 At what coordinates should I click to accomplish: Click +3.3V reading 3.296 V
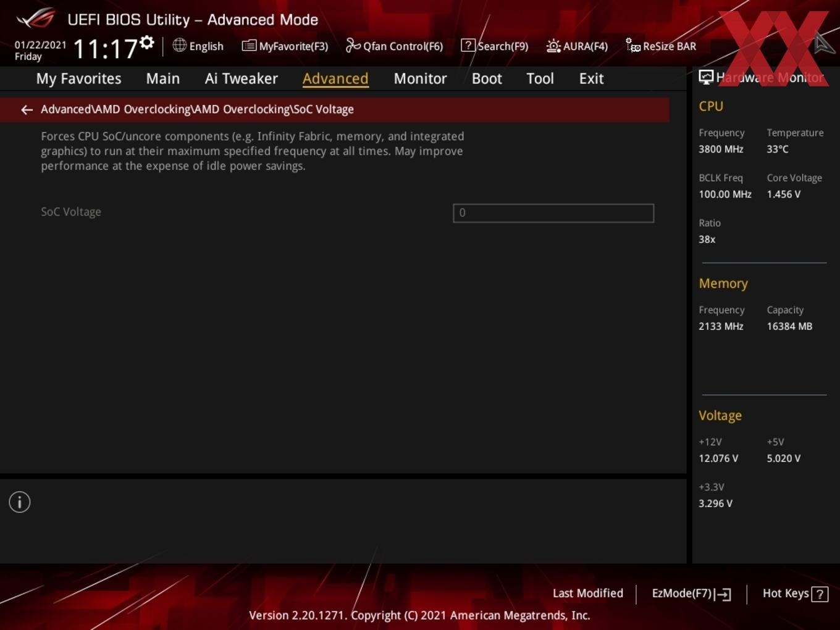click(716, 504)
